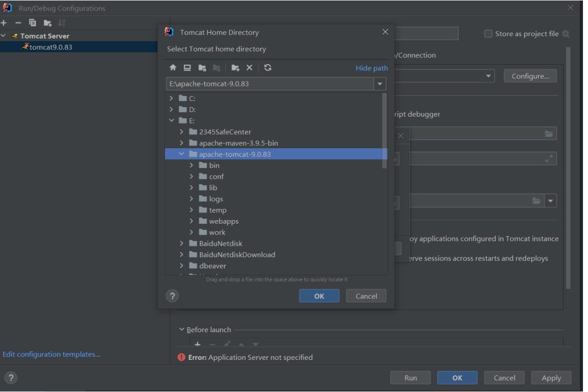Collapse the Before launch section
Screen dimensions: 588x392
point(182,329)
